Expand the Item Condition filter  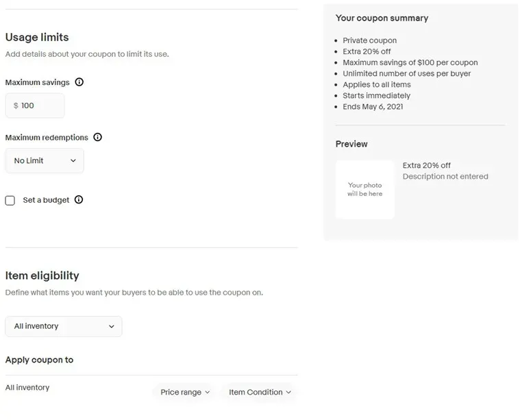coord(260,392)
